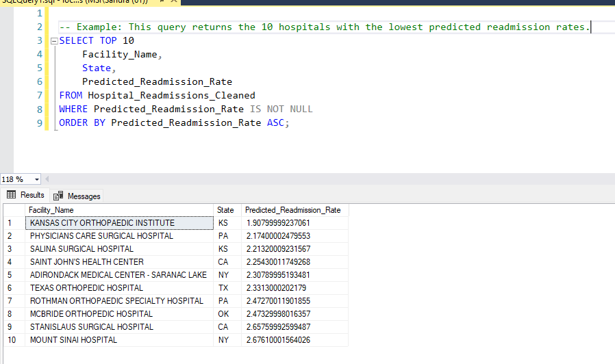This screenshot has width=615, height=364.
Task: Click line number 7 in the editor margin
Action: pyautogui.click(x=40, y=96)
